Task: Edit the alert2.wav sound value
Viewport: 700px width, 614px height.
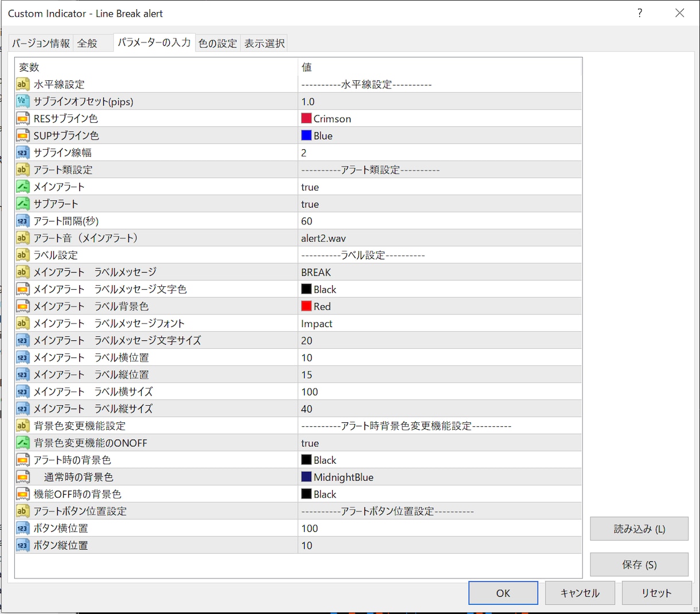Action: coord(440,238)
